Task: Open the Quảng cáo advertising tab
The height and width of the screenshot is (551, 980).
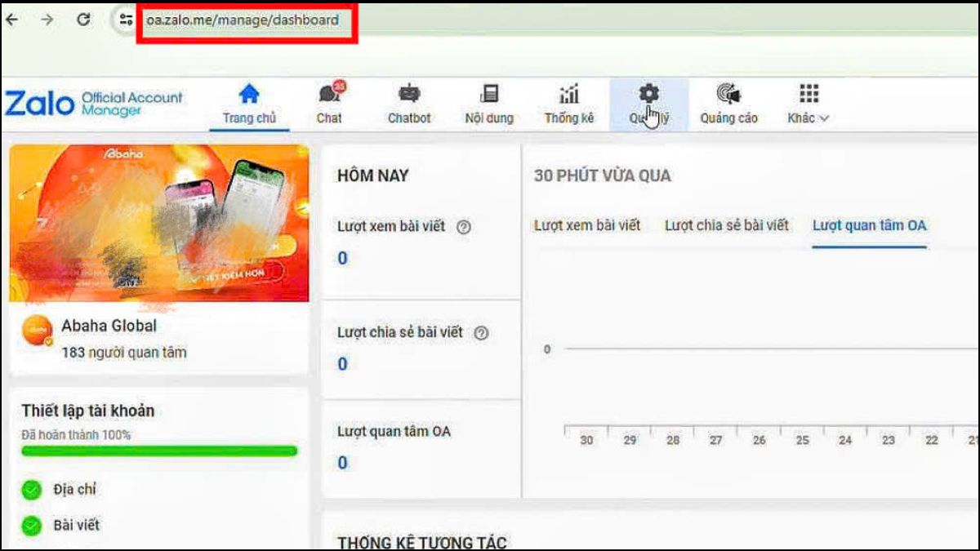Action: 728,104
